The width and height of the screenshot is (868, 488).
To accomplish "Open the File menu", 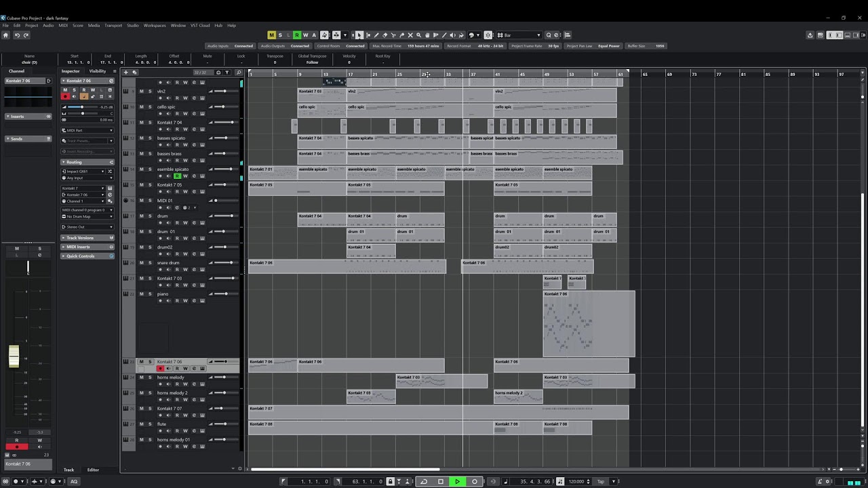I will pos(5,25).
